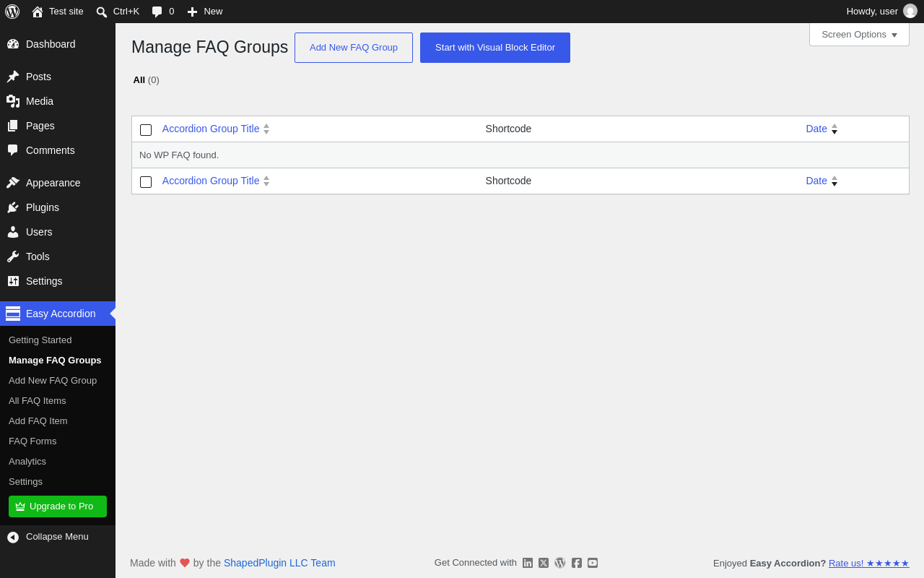Click the Test site name in admin bar

click(x=66, y=12)
